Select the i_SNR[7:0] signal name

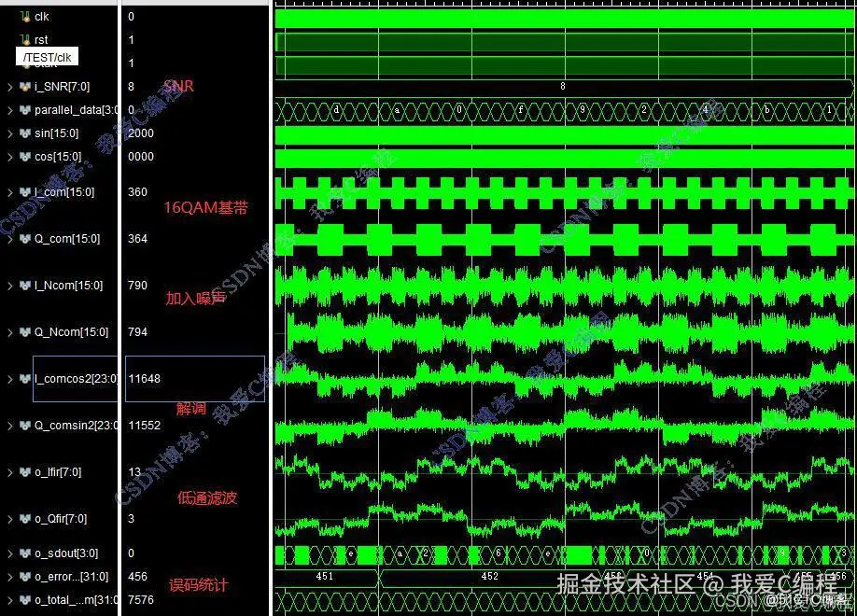tap(62, 87)
